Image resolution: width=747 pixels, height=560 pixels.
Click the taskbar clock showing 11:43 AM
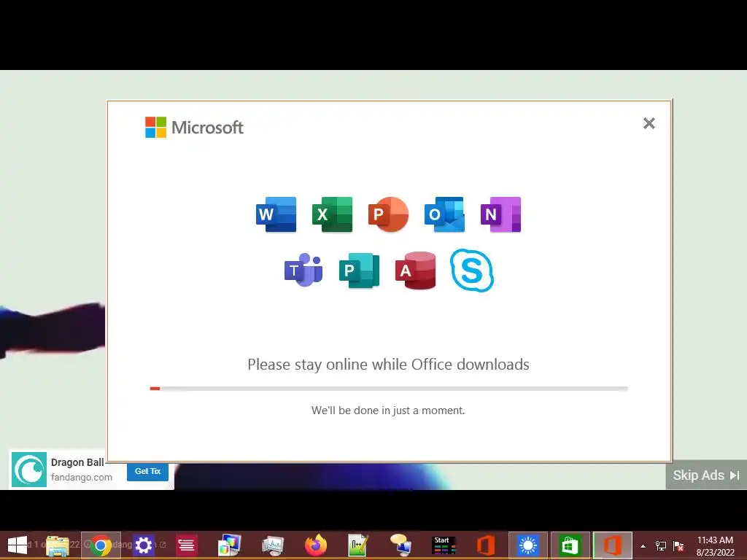pyautogui.click(x=716, y=545)
